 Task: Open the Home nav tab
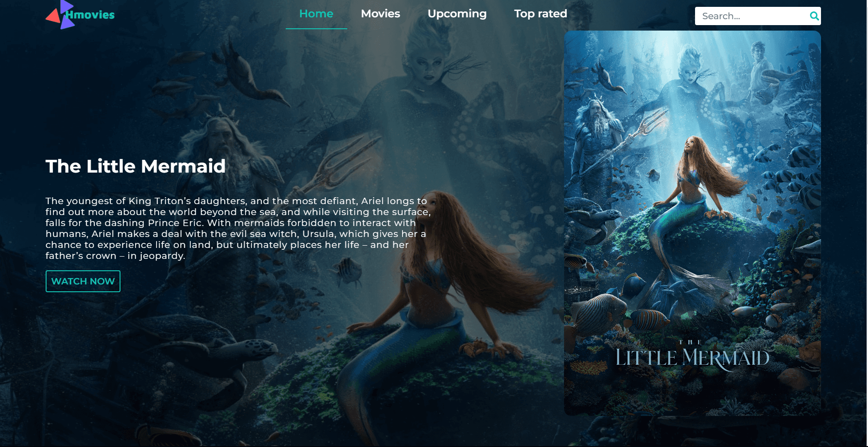coord(316,14)
